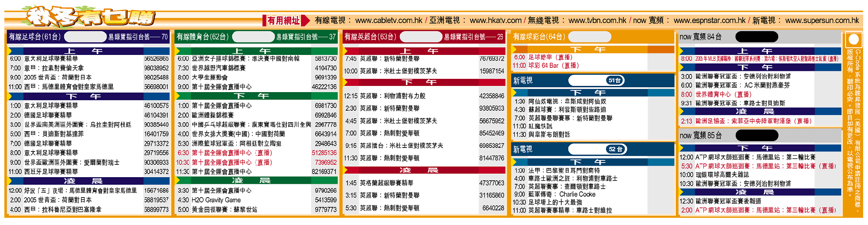The height and width of the screenshot is (225, 868).
Task: Click the 凌晨 bar in sports channel
Action: click(257, 180)
